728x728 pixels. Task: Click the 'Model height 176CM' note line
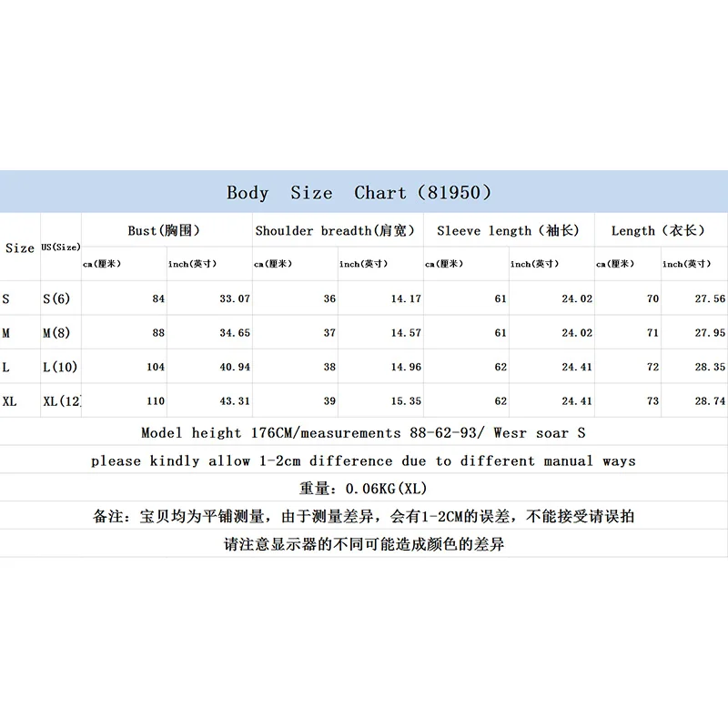(x=363, y=433)
